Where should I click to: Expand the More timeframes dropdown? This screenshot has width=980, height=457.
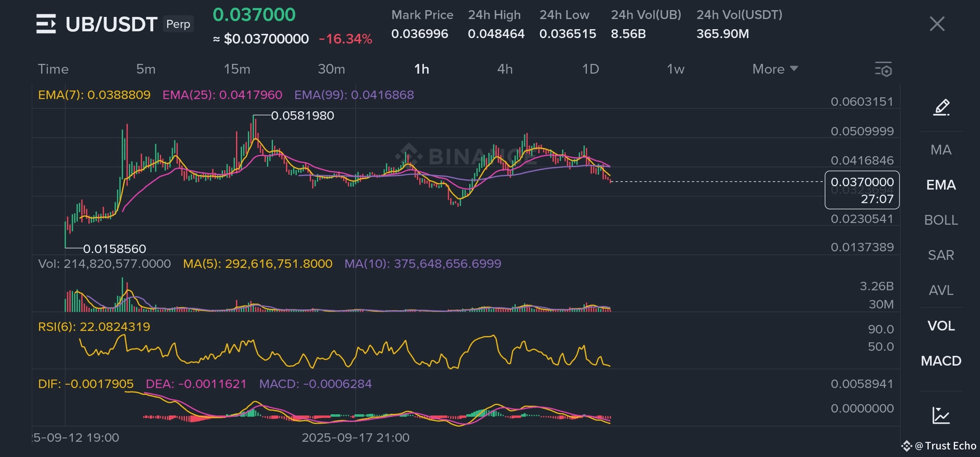775,69
